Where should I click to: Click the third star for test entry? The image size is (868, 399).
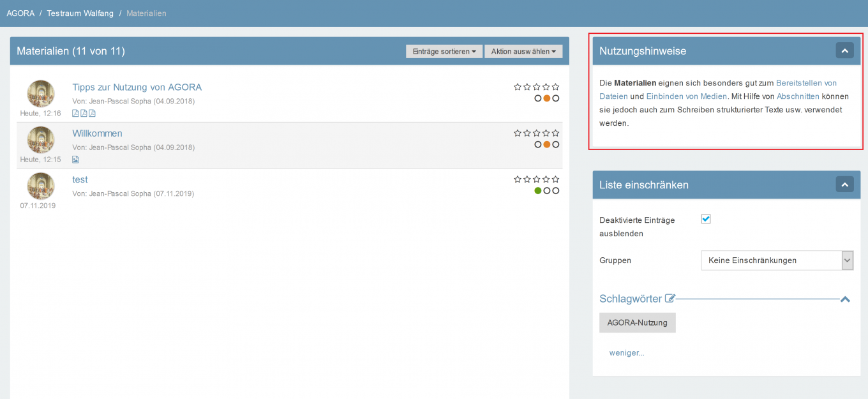[537, 180]
